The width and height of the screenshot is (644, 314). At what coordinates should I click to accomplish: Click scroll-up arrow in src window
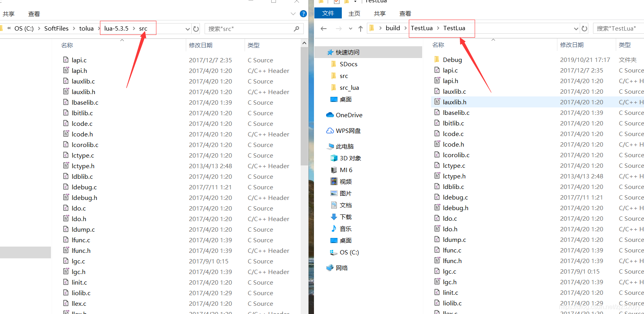[x=304, y=43]
